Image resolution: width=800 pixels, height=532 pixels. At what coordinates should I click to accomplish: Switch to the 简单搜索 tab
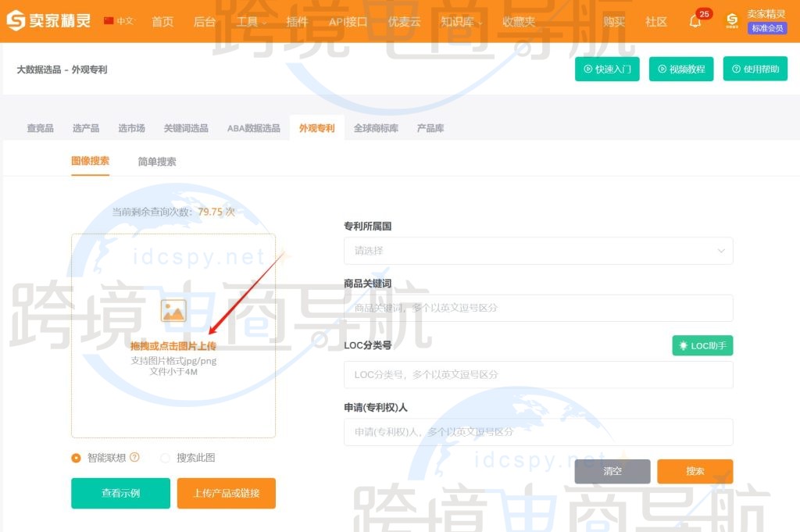tap(158, 162)
